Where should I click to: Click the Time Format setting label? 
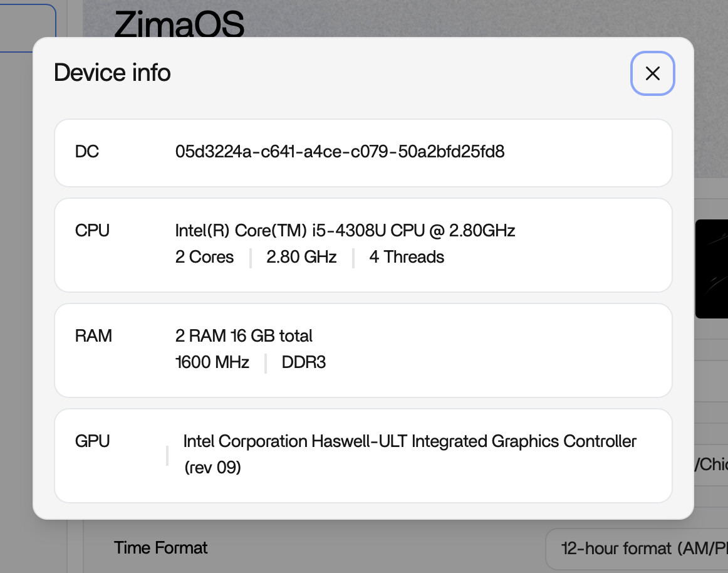click(x=160, y=548)
